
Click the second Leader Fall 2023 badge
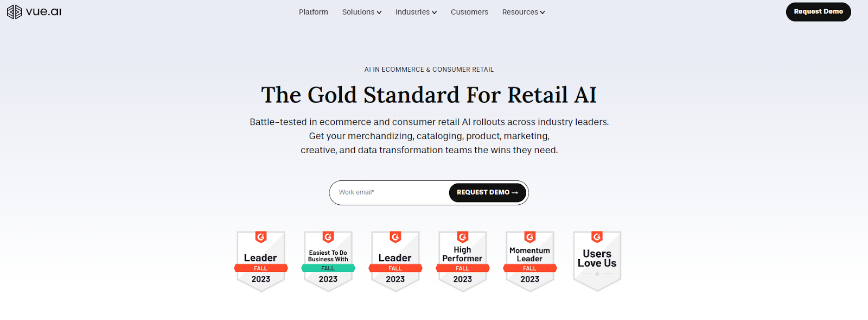pyautogui.click(x=395, y=261)
